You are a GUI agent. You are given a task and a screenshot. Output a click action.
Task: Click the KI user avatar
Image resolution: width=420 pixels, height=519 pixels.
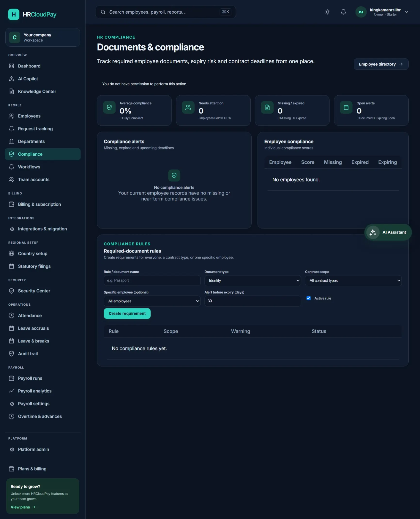[x=361, y=12]
